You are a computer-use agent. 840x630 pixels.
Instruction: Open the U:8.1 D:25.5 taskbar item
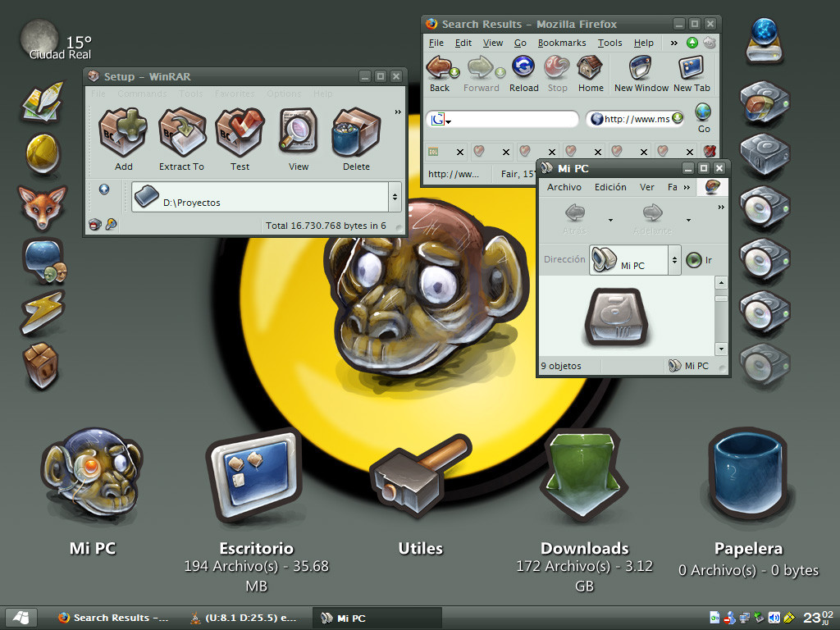pos(244,618)
